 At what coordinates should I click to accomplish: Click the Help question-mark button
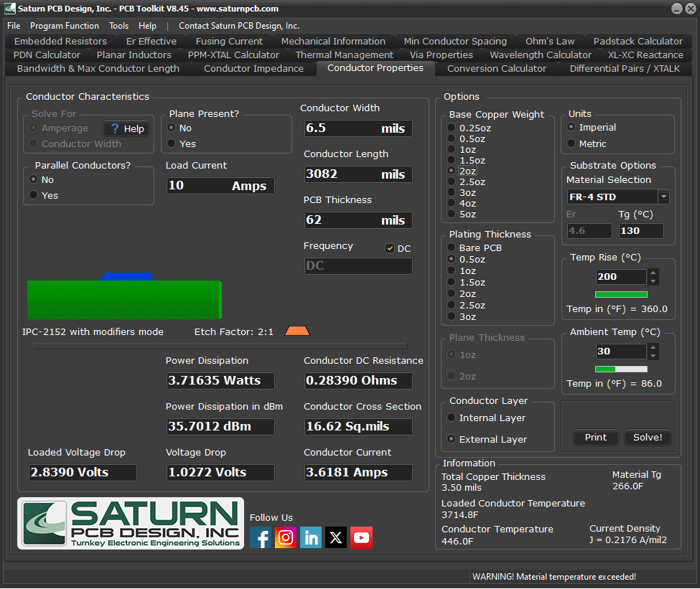click(126, 128)
